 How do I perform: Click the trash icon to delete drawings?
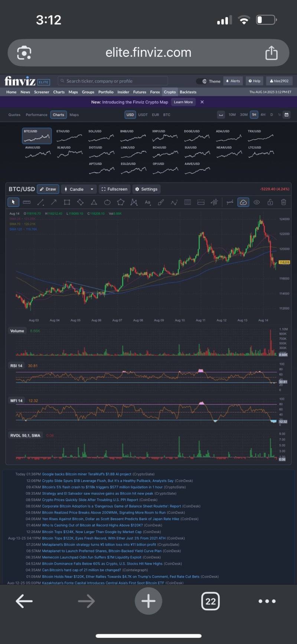click(x=284, y=202)
